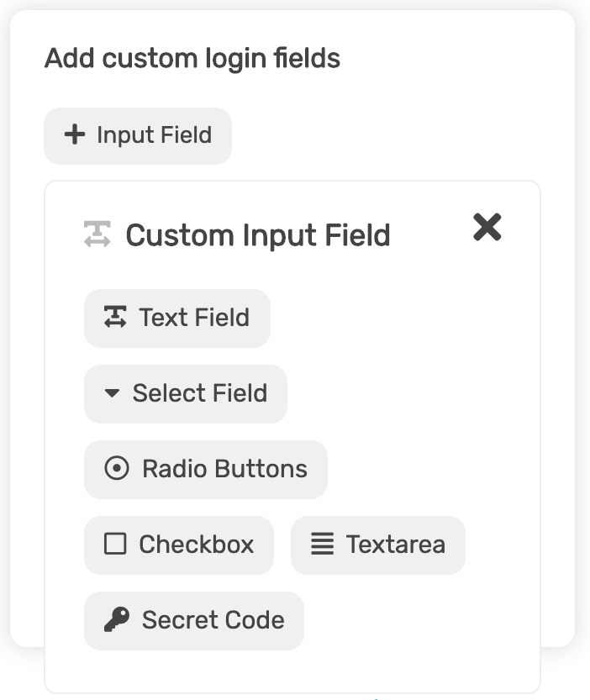
Task: Insert a Radio Buttons field
Action: click(205, 470)
